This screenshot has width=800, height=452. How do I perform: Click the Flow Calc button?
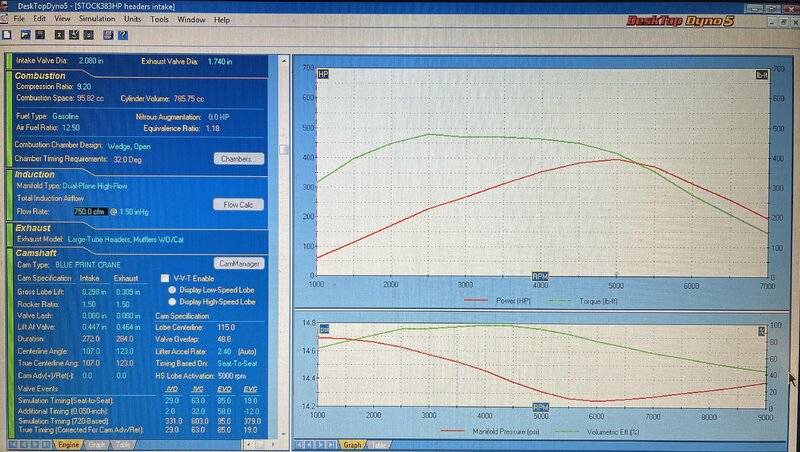238,205
